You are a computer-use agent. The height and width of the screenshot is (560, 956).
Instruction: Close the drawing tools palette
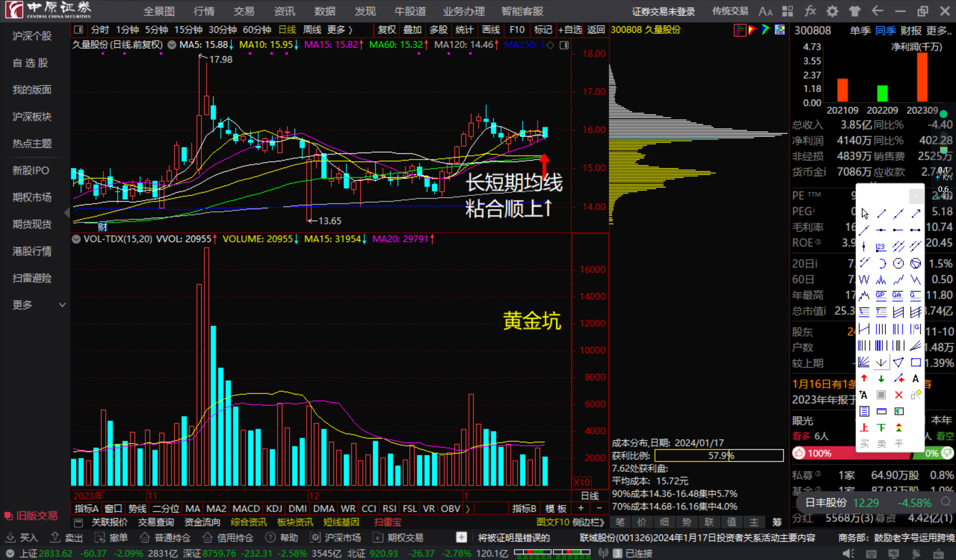[x=916, y=196]
